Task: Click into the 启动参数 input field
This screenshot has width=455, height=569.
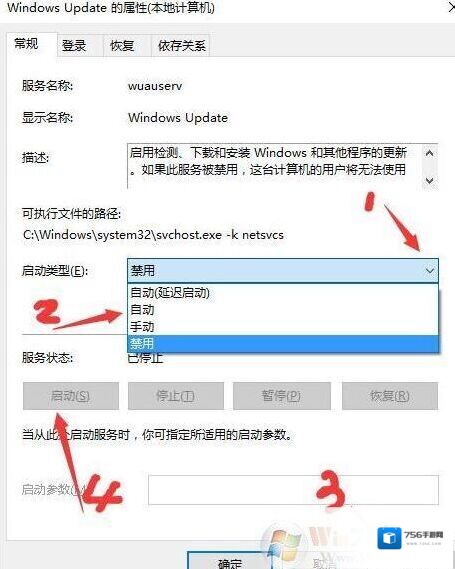Action: tap(293, 490)
